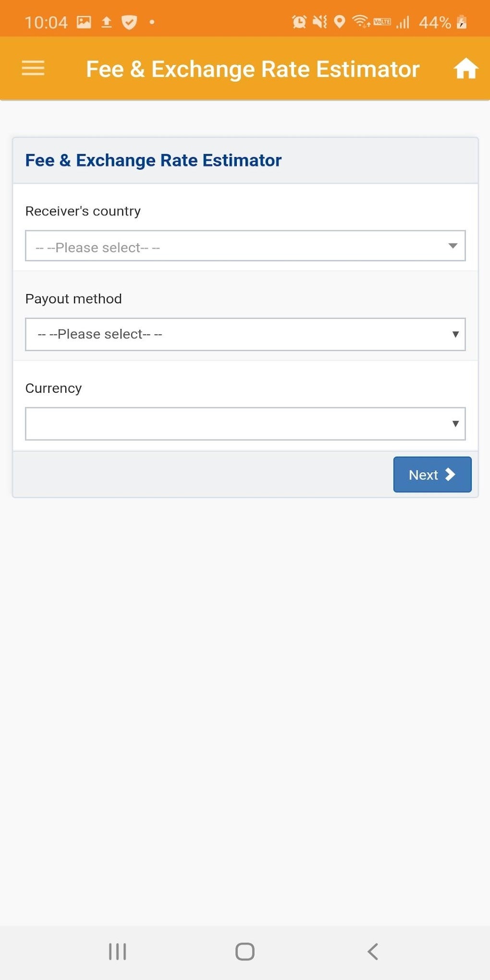Tap the Wi-Fi signal status icon
This screenshot has width=490, height=980.
(360, 22)
